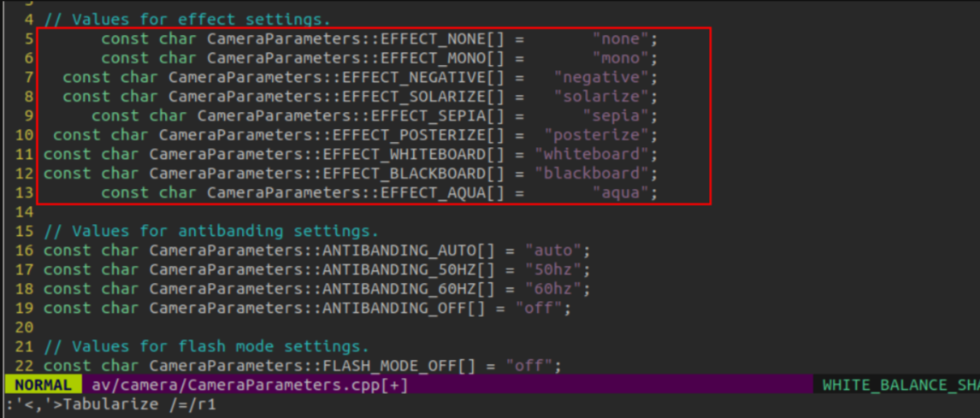Image resolution: width=980 pixels, height=418 pixels.
Task: Click the NORMAL mode indicator in statusline
Action: click(43, 385)
